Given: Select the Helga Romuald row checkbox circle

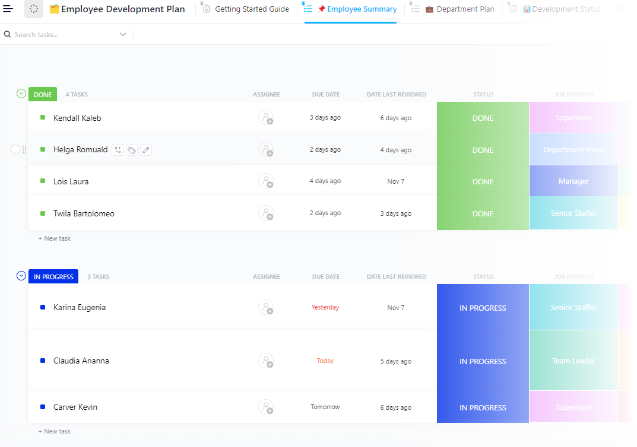Looking at the screenshot, I should [x=14, y=150].
